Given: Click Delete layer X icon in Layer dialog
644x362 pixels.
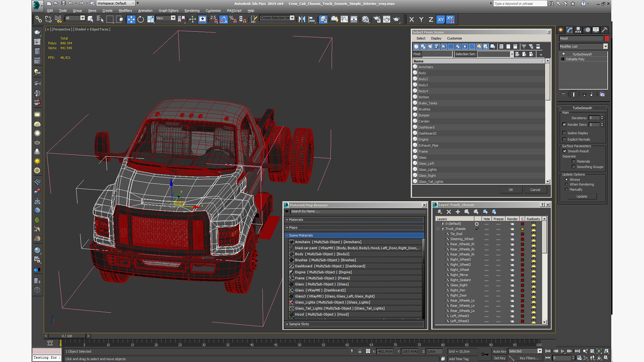Looking at the screenshot, I should click(449, 212).
